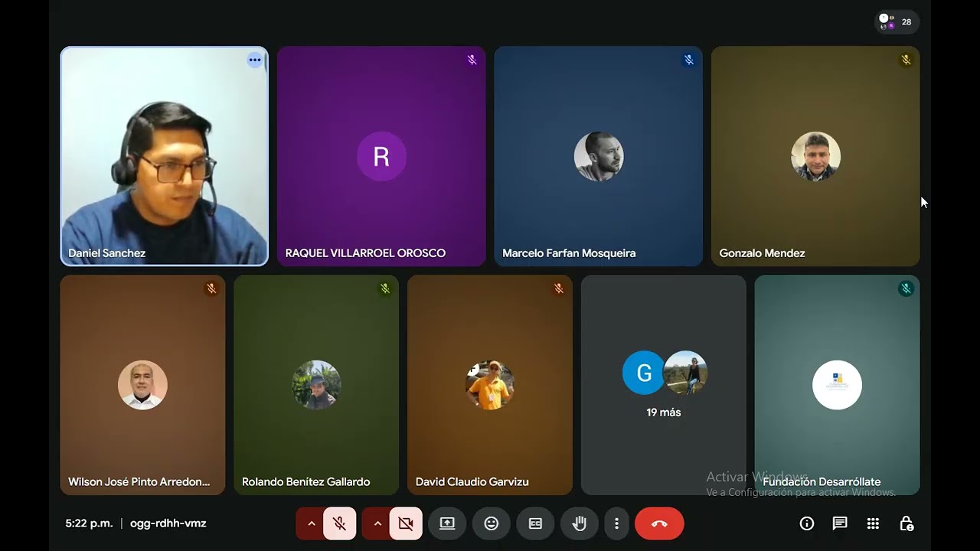This screenshot has height=551, width=980.
Task: Click the photo avatar beside the G avatar
Action: (x=685, y=373)
